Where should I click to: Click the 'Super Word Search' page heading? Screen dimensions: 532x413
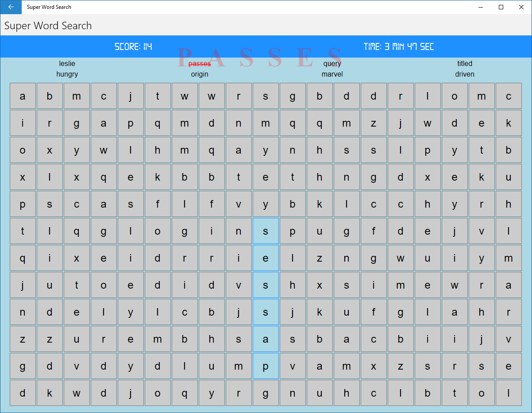pyautogui.click(x=48, y=26)
